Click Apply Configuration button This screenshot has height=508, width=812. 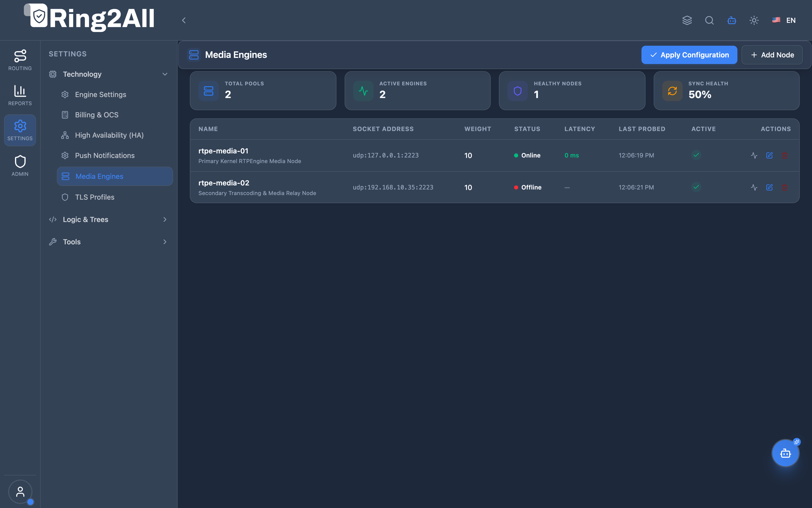tap(689, 55)
